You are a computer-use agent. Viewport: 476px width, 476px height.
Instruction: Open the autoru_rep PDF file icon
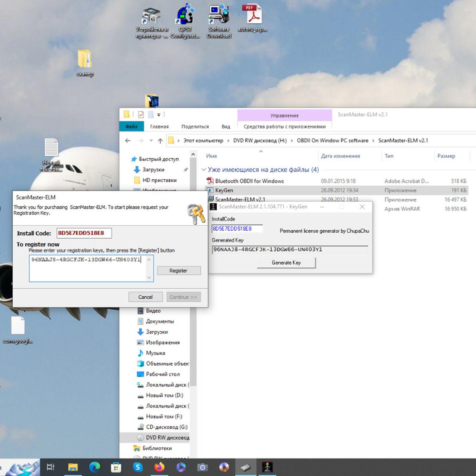(252, 18)
